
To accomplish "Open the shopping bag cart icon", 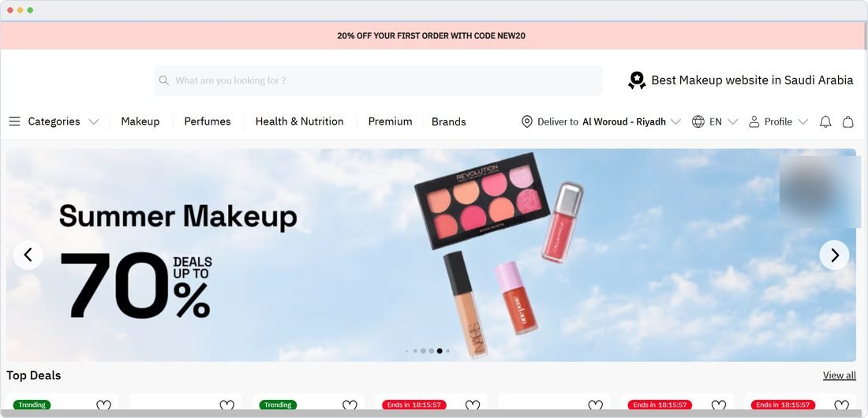I will pos(848,121).
